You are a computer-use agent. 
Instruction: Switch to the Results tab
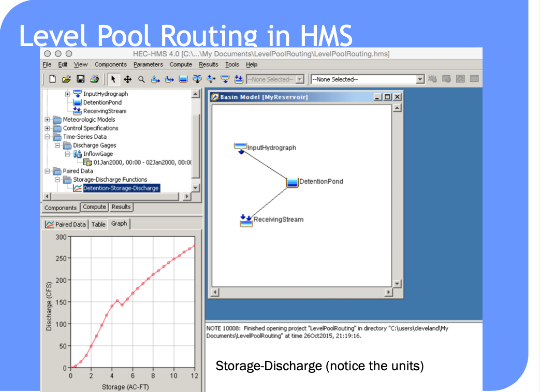(121, 207)
